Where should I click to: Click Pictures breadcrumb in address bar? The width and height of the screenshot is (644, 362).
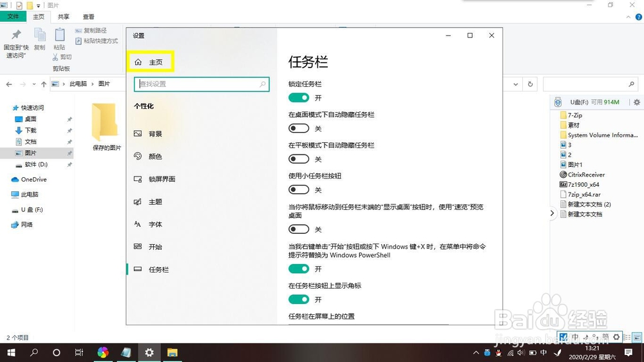[x=104, y=84]
